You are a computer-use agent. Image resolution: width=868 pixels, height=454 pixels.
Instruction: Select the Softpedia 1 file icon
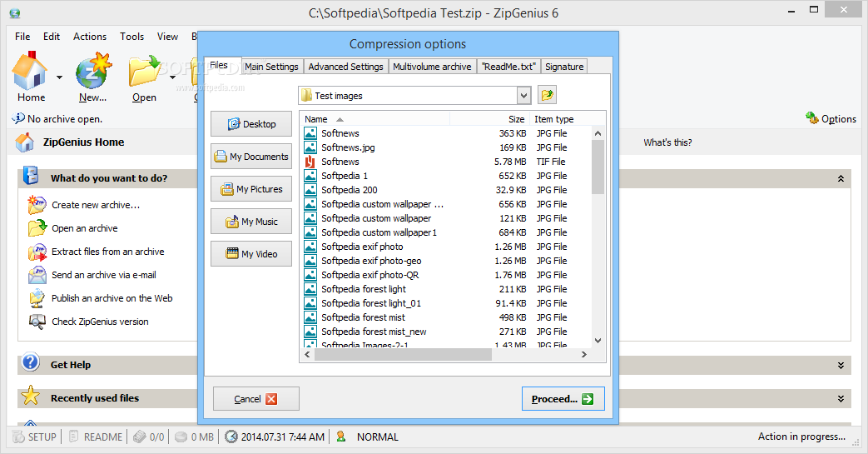(310, 176)
